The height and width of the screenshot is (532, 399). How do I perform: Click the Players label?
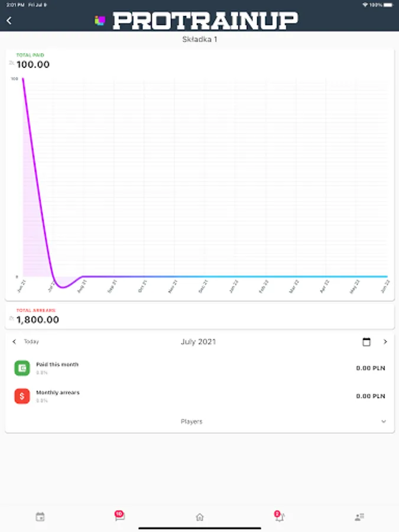(x=192, y=421)
